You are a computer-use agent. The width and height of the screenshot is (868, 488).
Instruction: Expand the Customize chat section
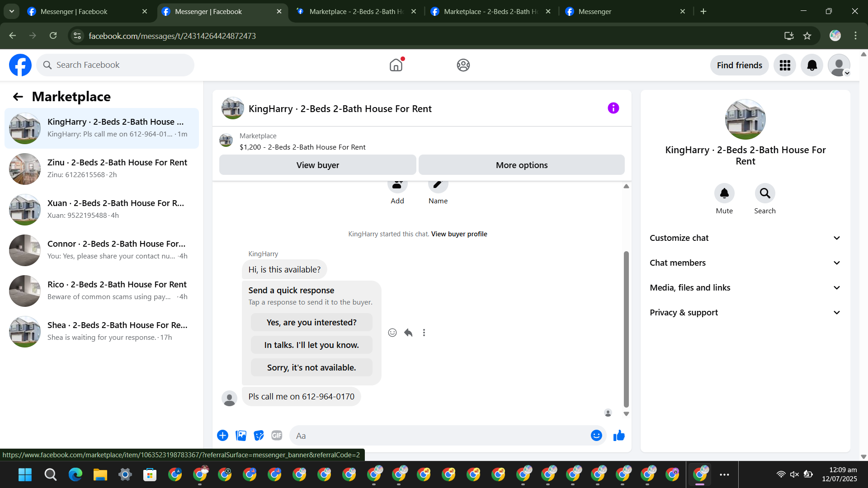point(745,238)
